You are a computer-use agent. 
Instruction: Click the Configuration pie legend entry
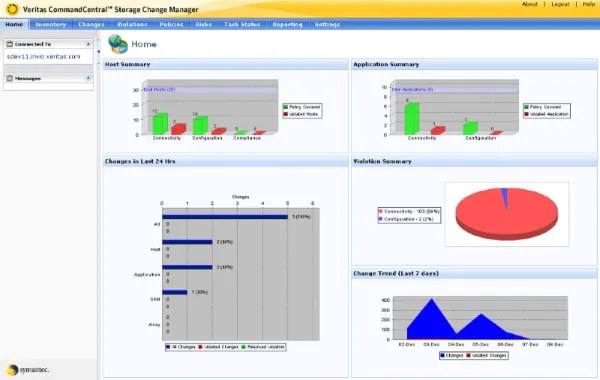tap(406, 219)
